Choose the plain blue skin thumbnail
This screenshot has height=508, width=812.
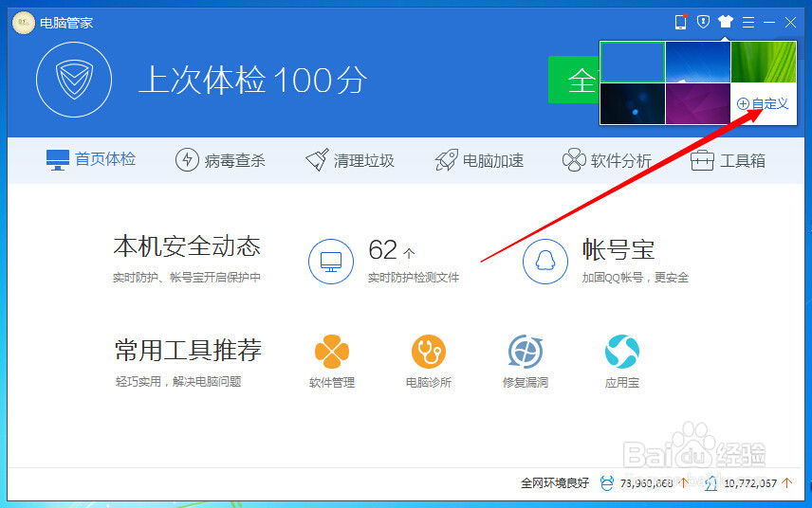coord(633,62)
